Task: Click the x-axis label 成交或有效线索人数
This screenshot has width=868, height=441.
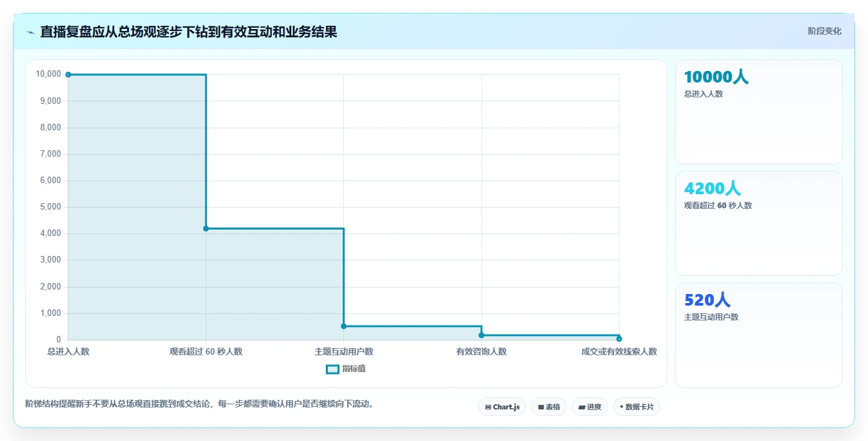Action: click(619, 351)
